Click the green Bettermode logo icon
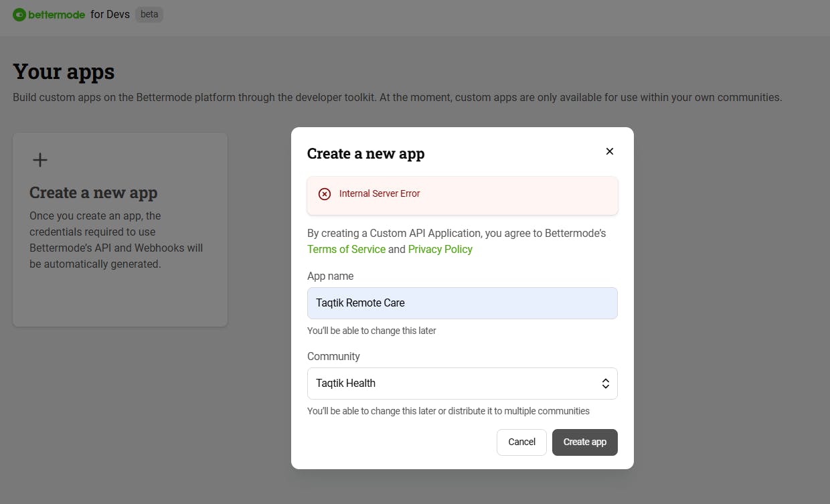 [19, 14]
